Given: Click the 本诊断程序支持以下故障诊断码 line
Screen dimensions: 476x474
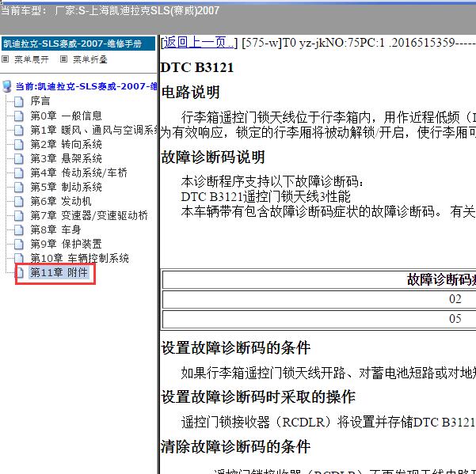Looking at the screenshot, I should pyautogui.click(x=272, y=182).
